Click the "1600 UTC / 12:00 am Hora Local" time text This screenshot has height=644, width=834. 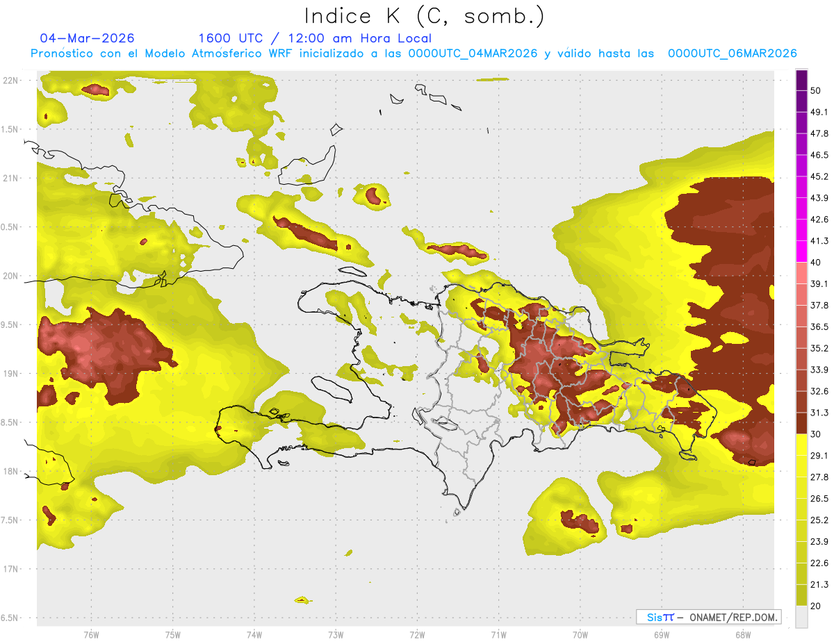[x=315, y=38]
